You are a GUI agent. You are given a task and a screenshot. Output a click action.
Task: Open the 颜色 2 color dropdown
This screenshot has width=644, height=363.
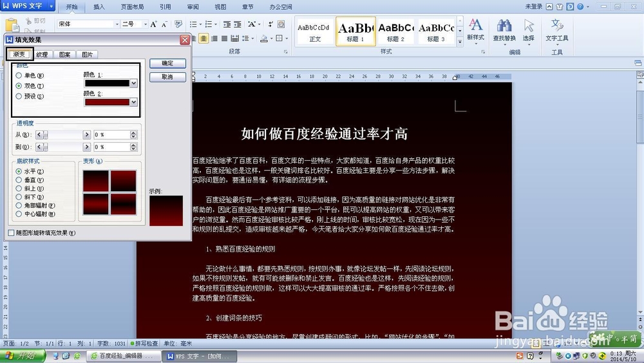pos(133,102)
